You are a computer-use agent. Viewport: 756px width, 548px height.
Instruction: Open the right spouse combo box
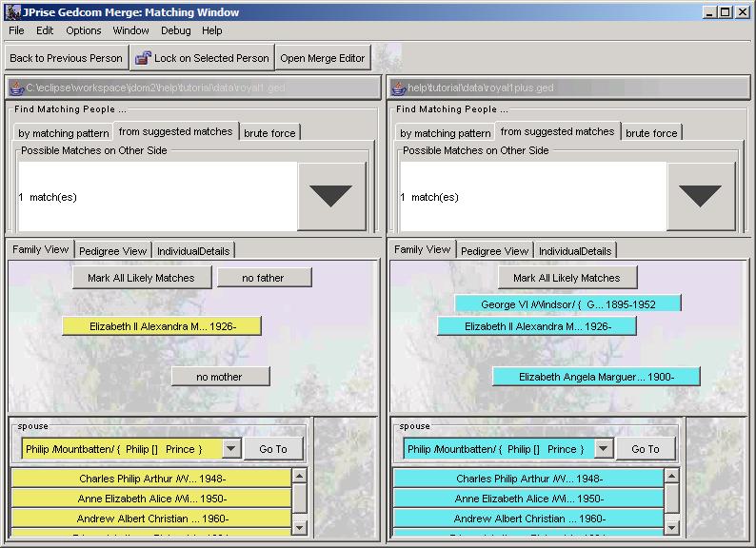(x=603, y=449)
